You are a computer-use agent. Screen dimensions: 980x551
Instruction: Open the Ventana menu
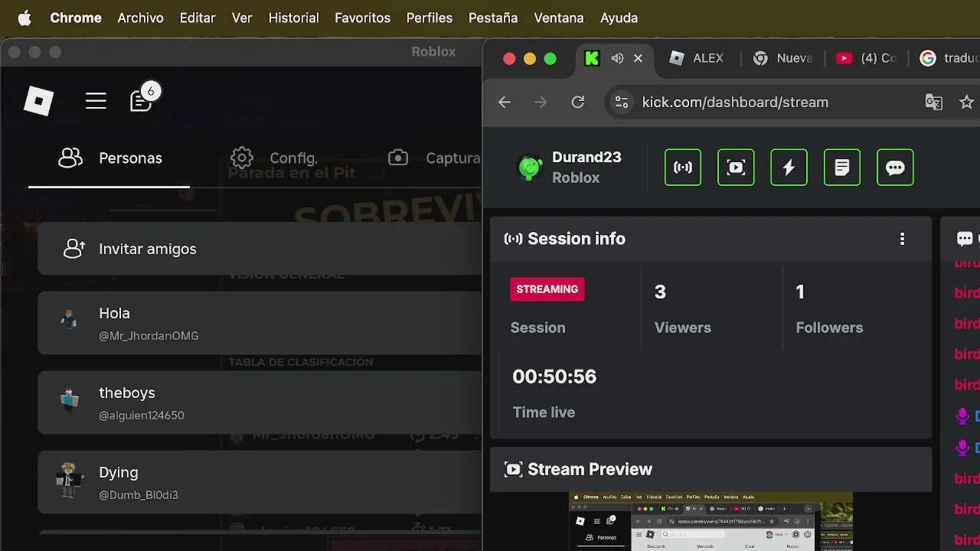pyautogui.click(x=559, y=18)
